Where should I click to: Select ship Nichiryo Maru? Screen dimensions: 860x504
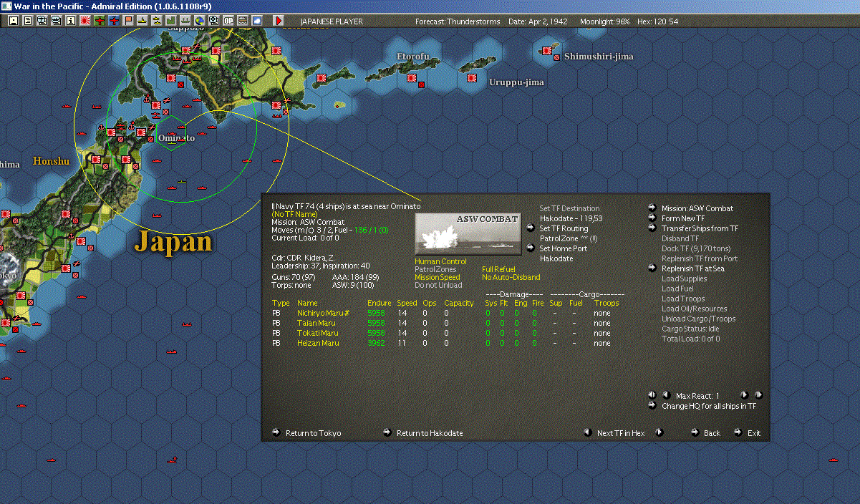pos(323,313)
